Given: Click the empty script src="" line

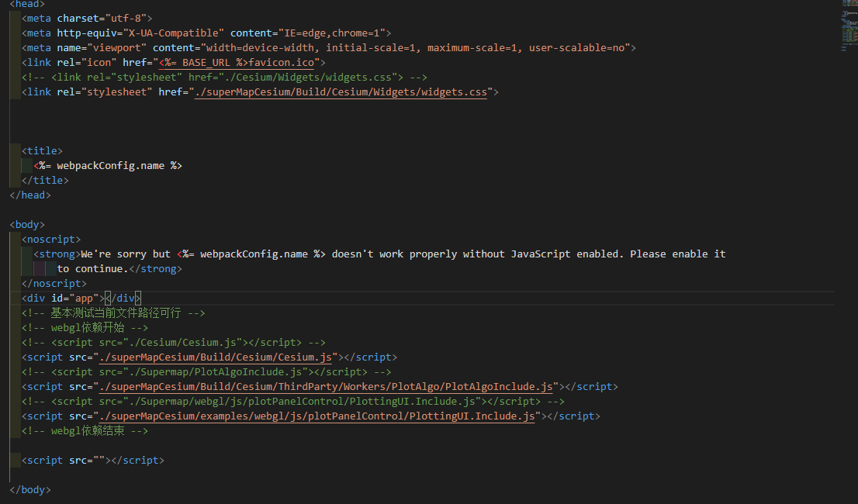Looking at the screenshot, I should point(93,461).
